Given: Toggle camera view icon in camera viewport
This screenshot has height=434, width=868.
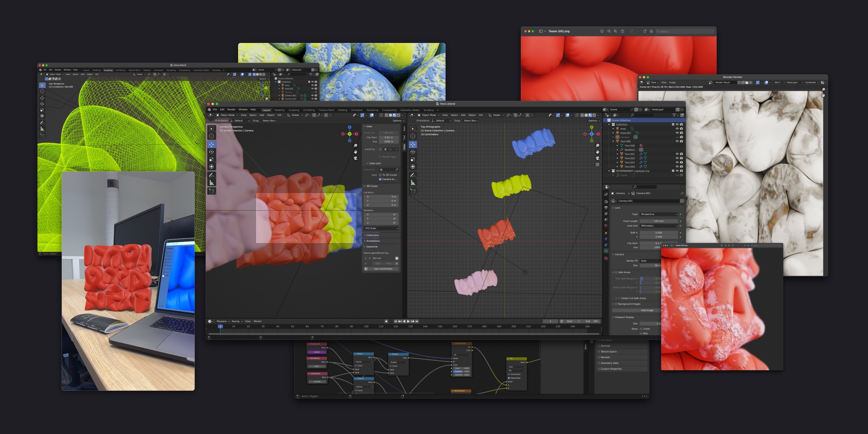Looking at the screenshot, I should coord(355,158).
